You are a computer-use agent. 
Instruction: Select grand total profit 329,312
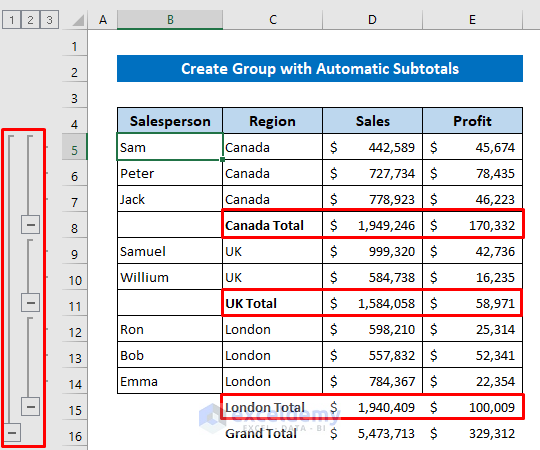point(472,433)
